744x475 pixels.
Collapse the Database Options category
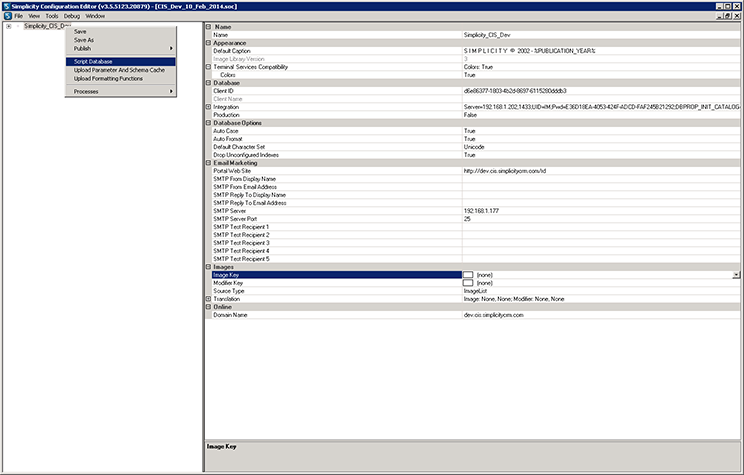click(208, 123)
